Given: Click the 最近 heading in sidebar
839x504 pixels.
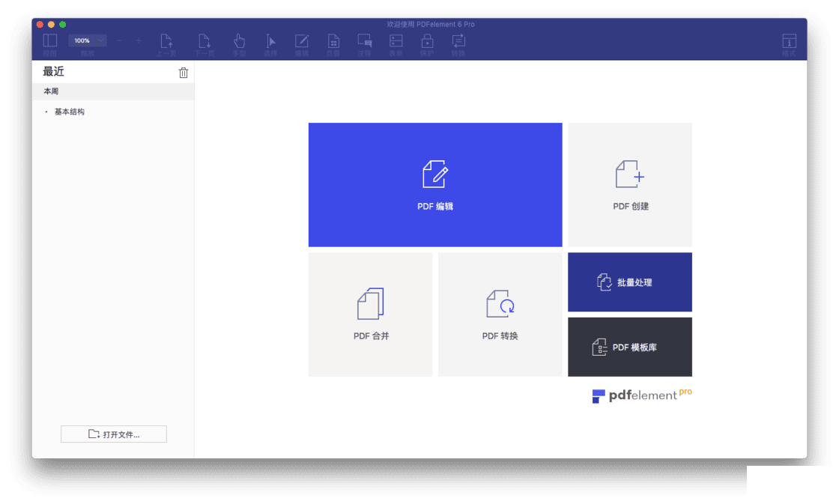Looking at the screenshot, I should tap(53, 72).
